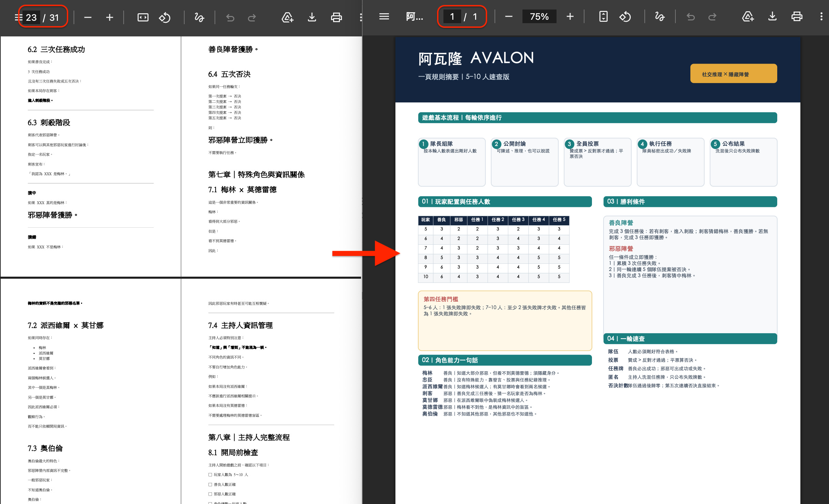The height and width of the screenshot is (504, 829).
Task: Download PDF from left viewer
Action: coord(312,17)
